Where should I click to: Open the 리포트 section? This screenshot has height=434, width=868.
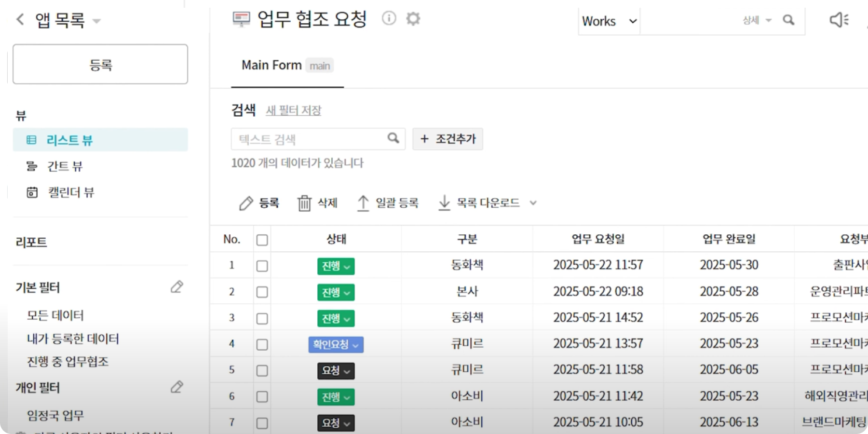tap(31, 242)
